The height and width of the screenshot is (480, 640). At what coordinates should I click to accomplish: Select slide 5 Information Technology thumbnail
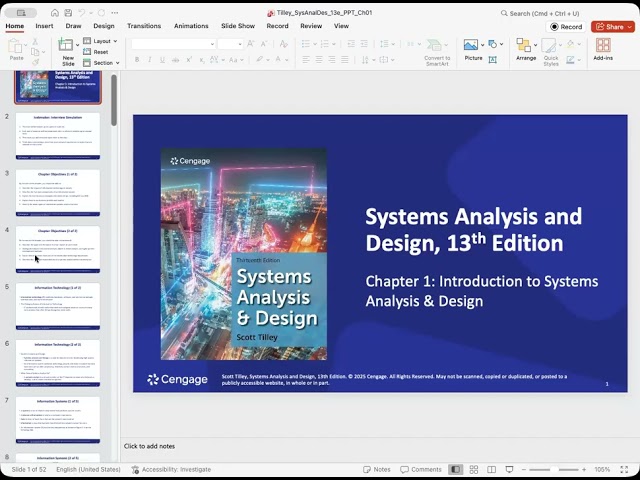(58, 306)
